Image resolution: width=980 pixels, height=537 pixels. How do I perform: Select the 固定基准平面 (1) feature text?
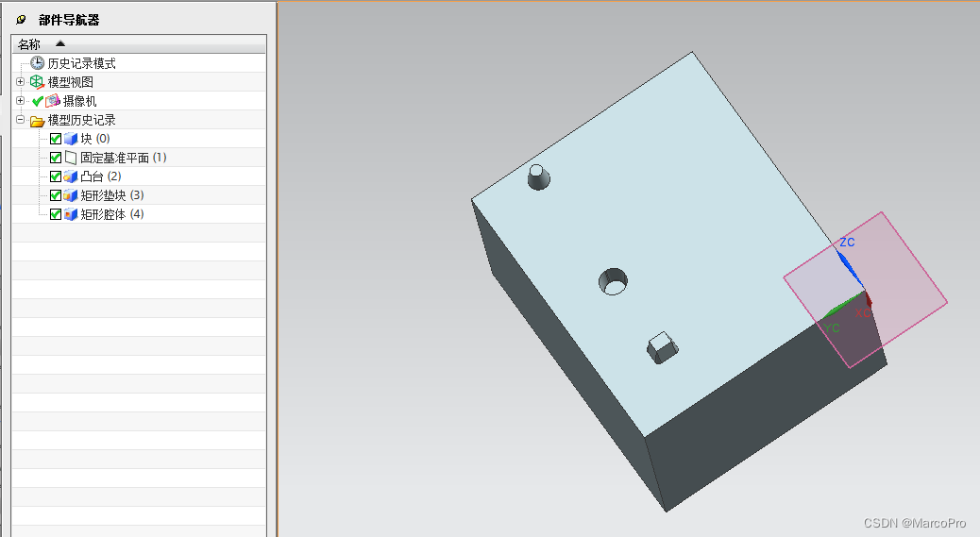tap(123, 158)
